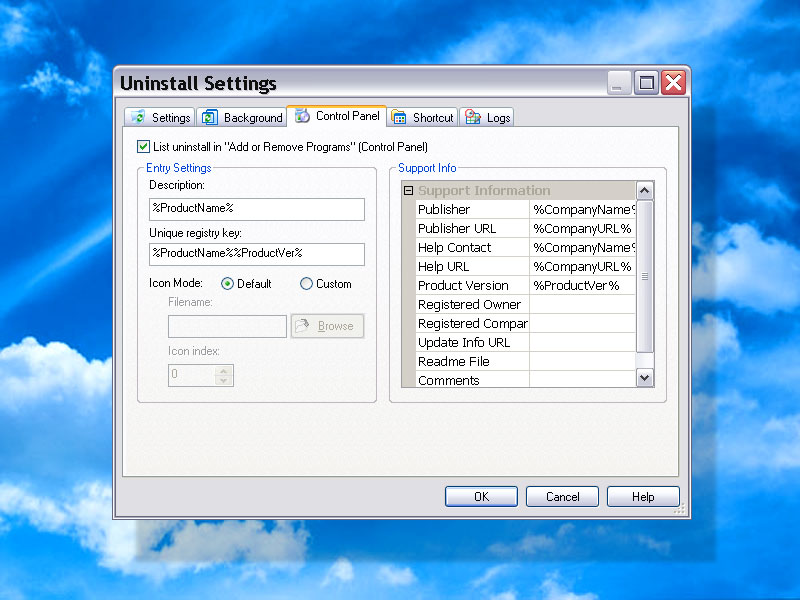Click the Unique registry key field
The height and width of the screenshot is (600, 800).
pos(257,254)
